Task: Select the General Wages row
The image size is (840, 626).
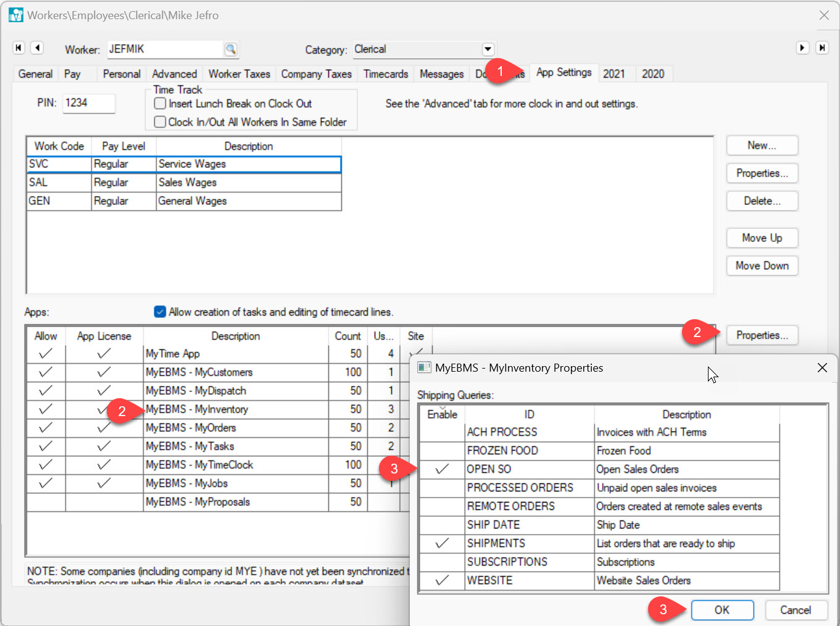Action: coord(184,201)
